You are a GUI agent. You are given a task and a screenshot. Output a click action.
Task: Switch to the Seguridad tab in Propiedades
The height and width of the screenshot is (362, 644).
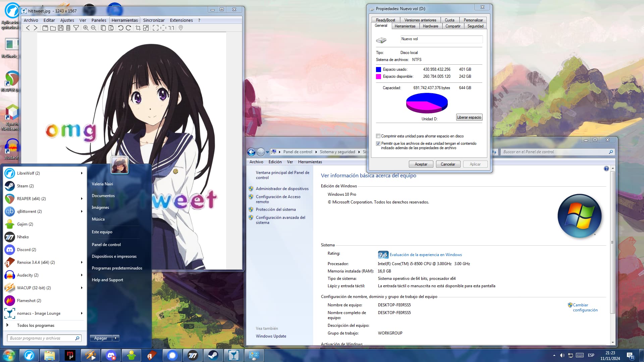(475, 26)
